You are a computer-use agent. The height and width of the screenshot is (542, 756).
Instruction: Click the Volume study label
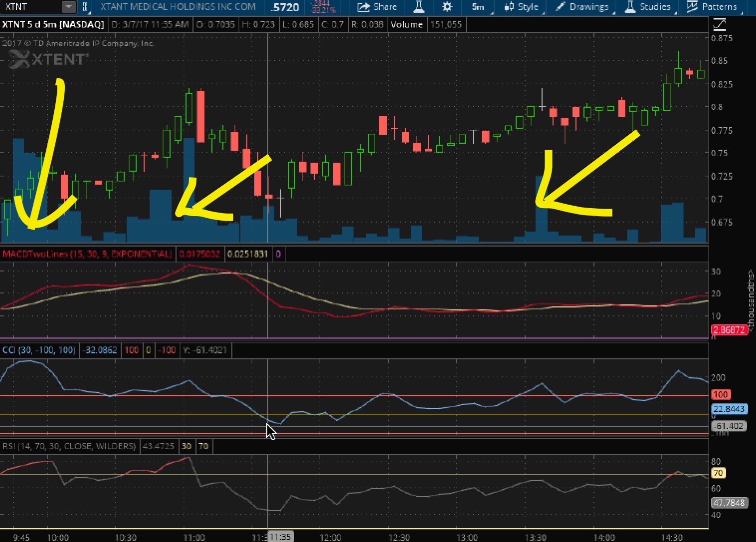pyautogui.click(x=406, y=24)
